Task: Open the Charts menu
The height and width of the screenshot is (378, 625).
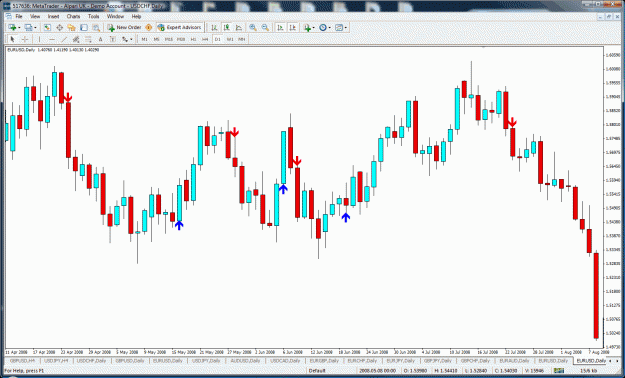Action: pos(73,16)
